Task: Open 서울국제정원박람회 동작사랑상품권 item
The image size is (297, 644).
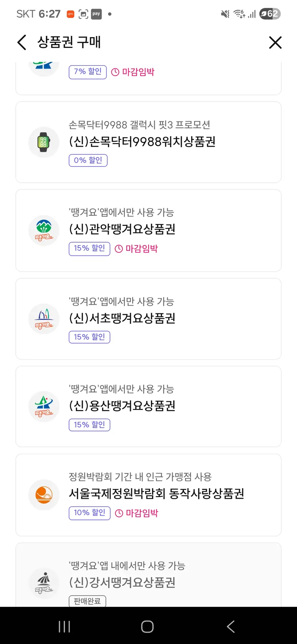Action: (x=156, y=494)
